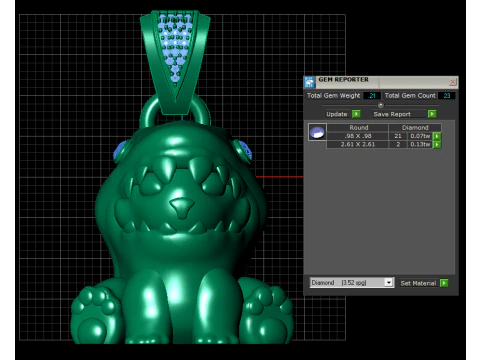Image resolution: width=480 pixels, height=360 pixels.
Task: Click green arrow on 0.13tw row
Action: click(x=437, y=144)
